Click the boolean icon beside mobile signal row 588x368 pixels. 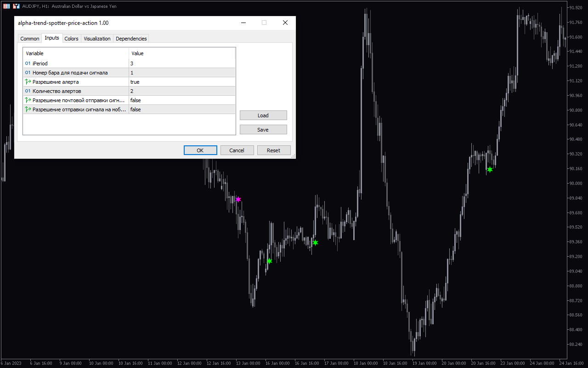(28, 109)
